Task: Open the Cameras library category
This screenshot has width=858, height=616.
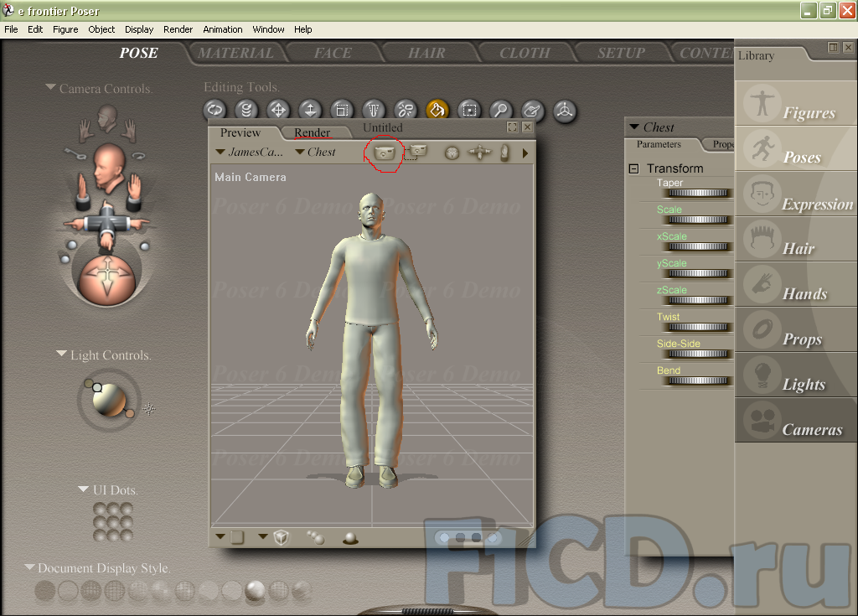Action: (795, 421)
